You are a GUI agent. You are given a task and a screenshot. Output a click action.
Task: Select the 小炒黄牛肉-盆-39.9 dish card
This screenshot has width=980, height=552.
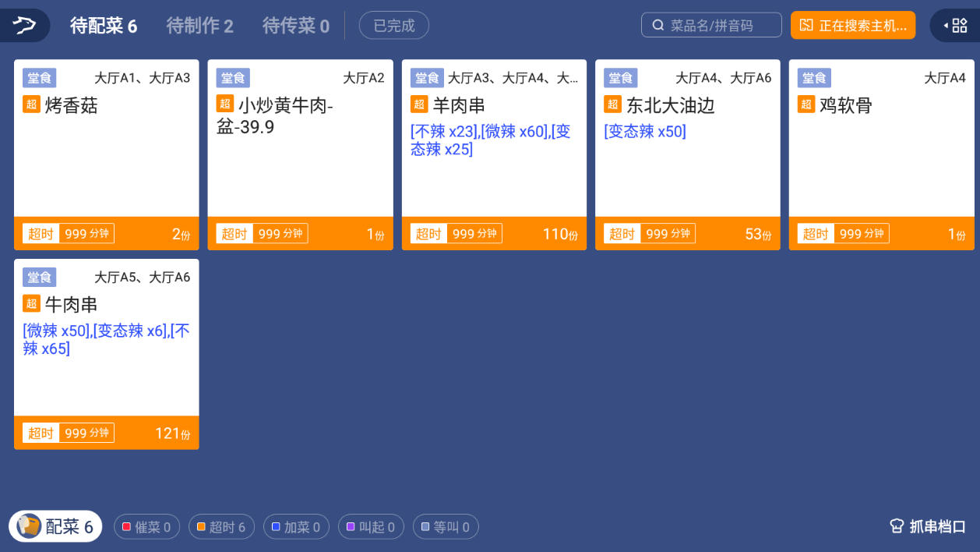click(x=300, y=155)
